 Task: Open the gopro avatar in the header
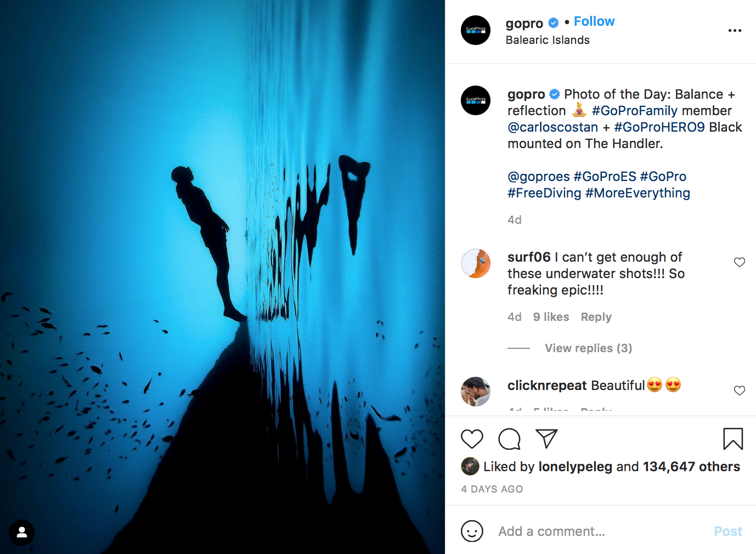pos(476,30)
